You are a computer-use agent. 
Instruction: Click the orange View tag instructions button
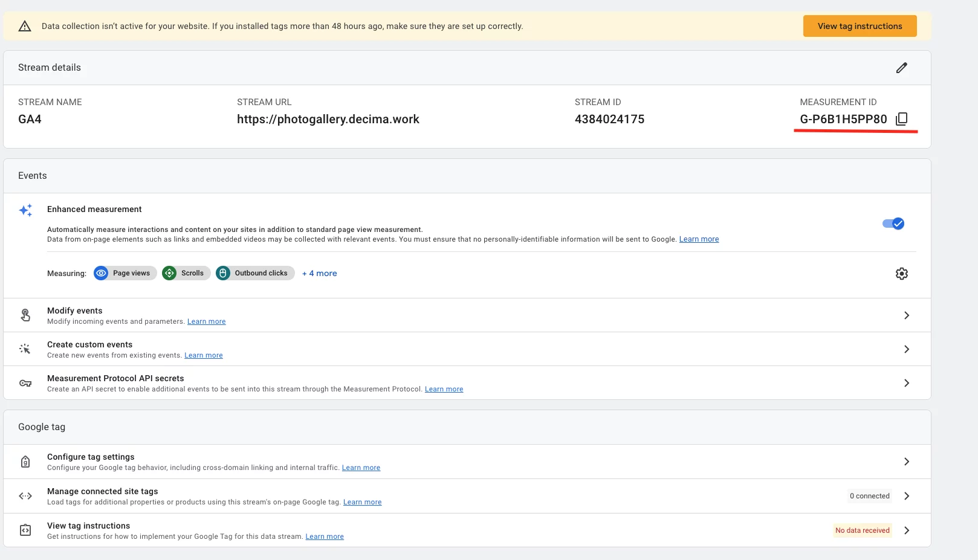point(859,25)
